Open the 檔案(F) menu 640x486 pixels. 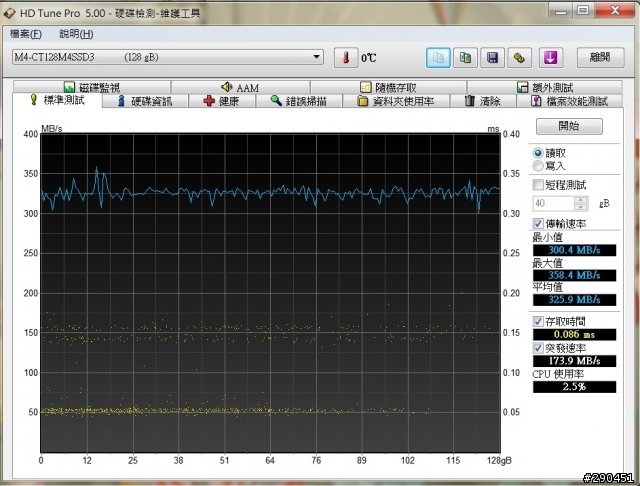[26, 34]
